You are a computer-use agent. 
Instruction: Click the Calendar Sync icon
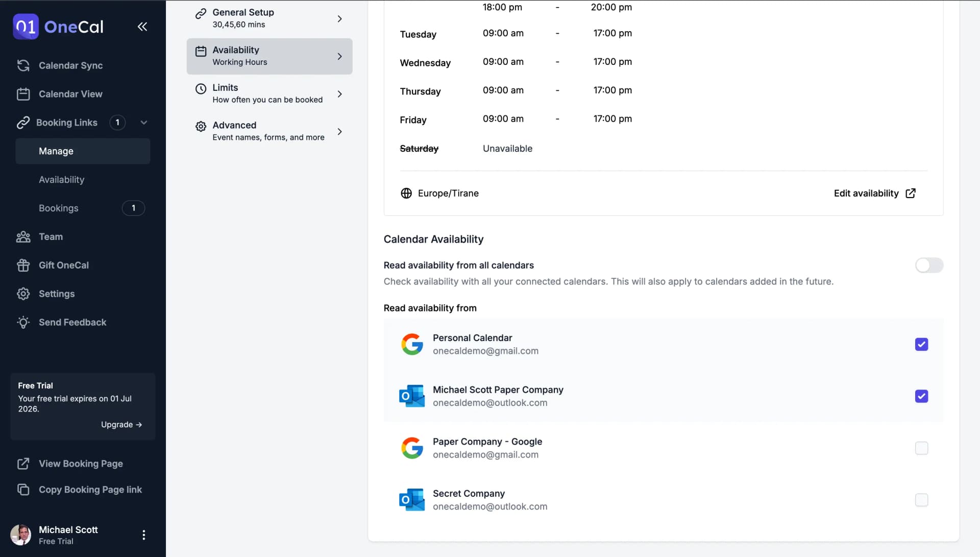click(23, 65)
